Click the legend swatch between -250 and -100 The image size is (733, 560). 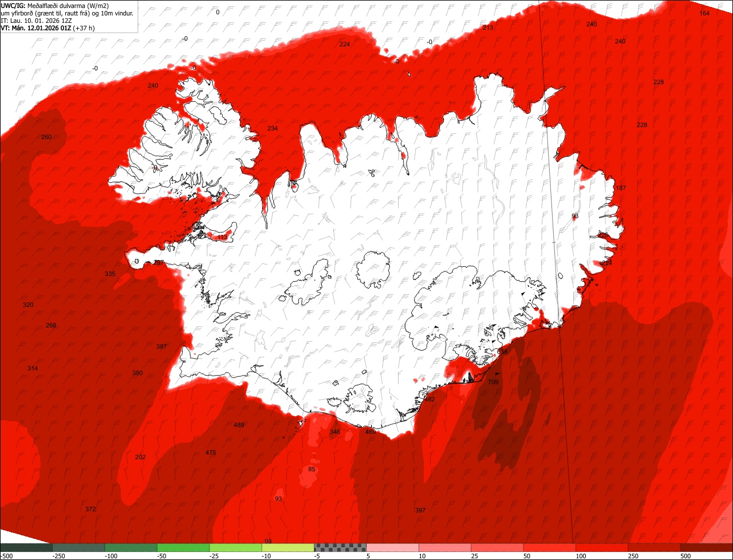78,547
